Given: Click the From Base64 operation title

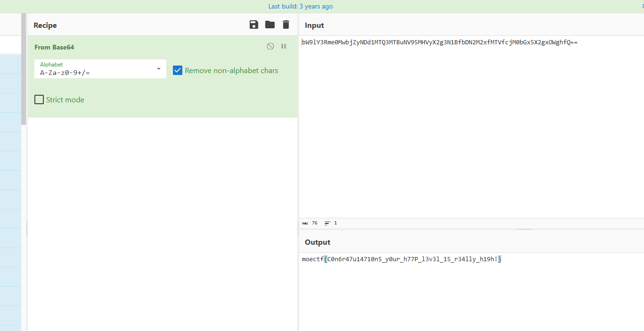Looking at the screenshot, I should (x=54, y=47).
